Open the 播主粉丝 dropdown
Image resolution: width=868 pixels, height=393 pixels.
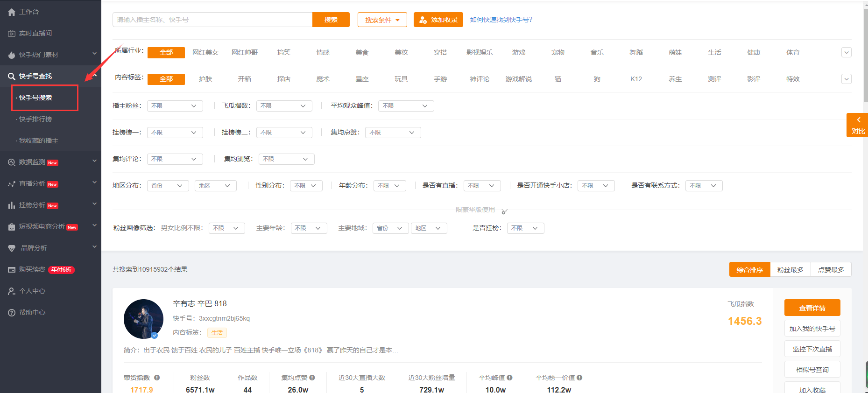click(175, 106)
